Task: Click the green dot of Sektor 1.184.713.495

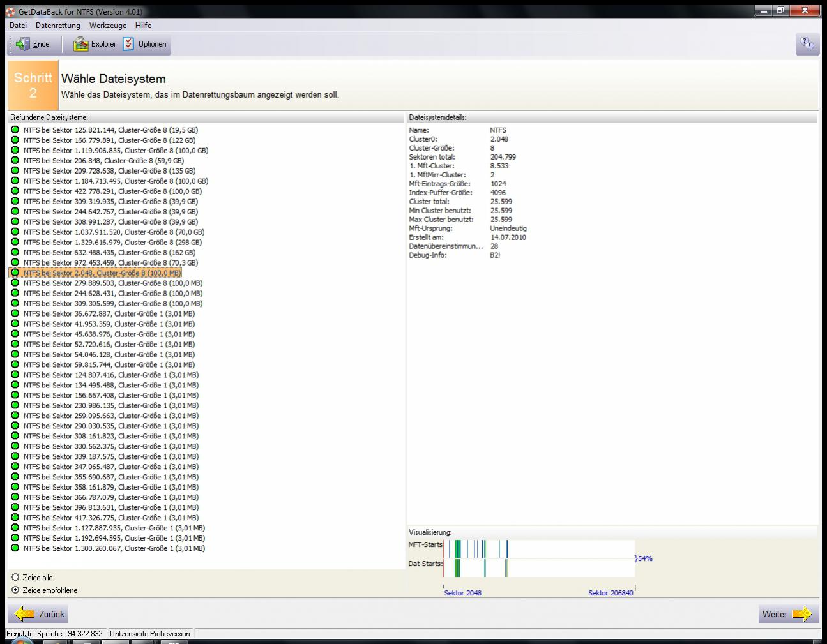Action: point(15,181)
